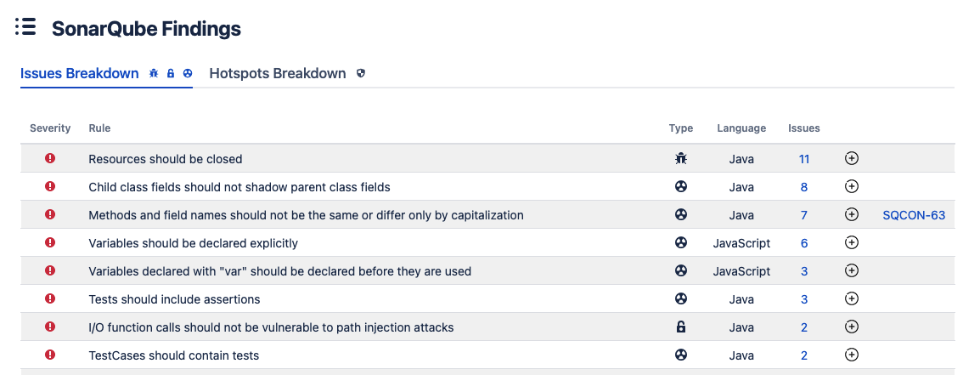Click plus icon for Child class fields rule

(x=851, y=186)
